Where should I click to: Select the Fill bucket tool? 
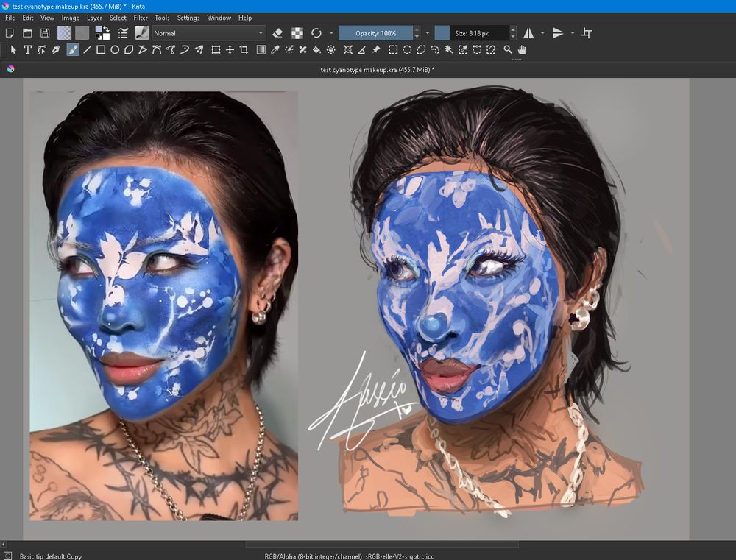(316, 50)
